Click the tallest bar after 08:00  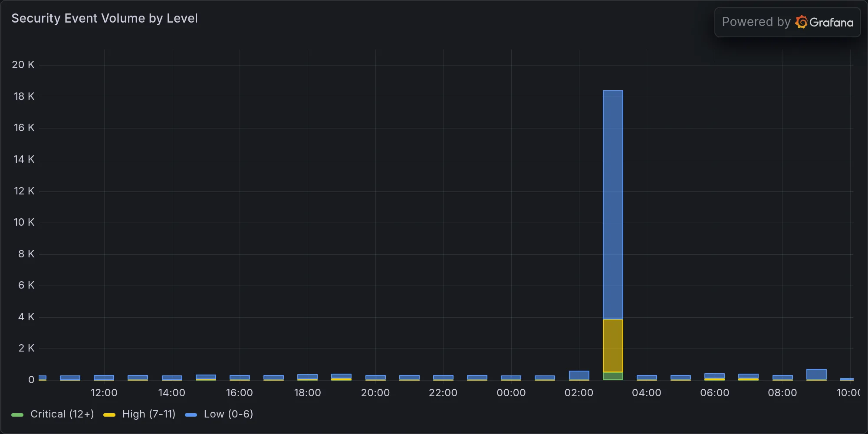[816, 375]
